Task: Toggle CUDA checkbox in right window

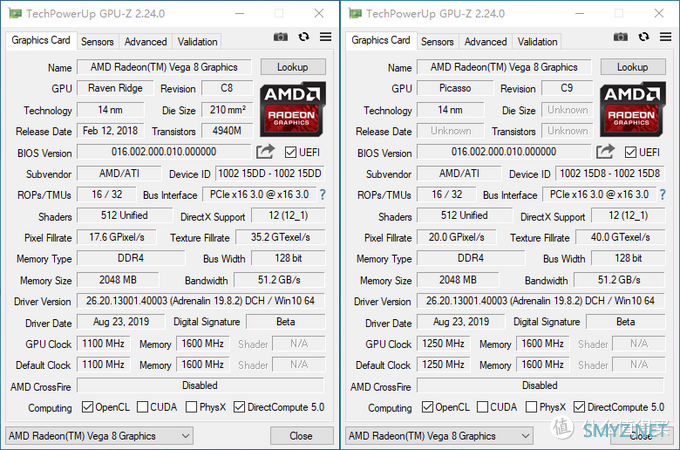Action: [482, 407]
